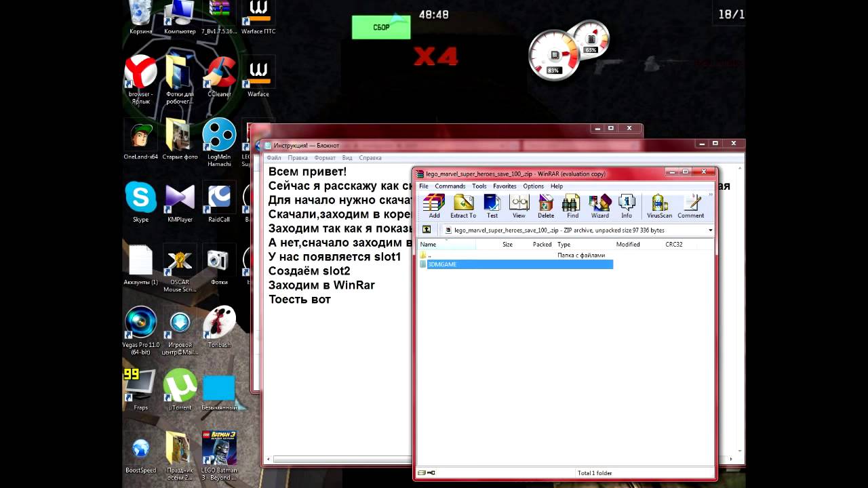This screenshot has width=868, height=488.
Task: Select the RaidCall desktop shortcut
Action: [219, 201]
